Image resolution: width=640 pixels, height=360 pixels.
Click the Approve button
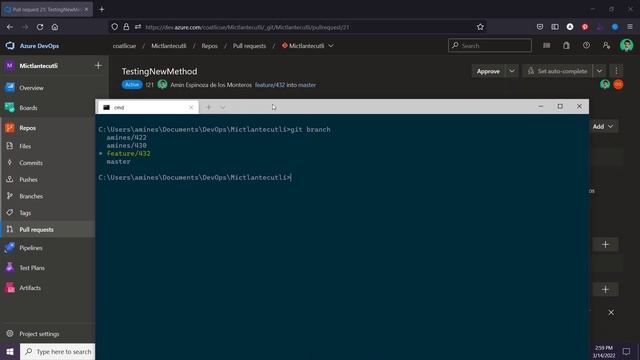488,71
